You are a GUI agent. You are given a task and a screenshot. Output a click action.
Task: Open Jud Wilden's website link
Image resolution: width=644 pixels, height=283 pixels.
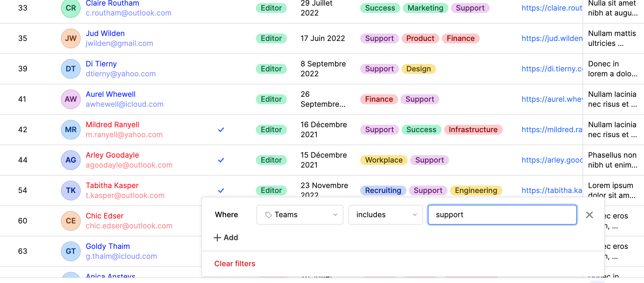[552, 38]
